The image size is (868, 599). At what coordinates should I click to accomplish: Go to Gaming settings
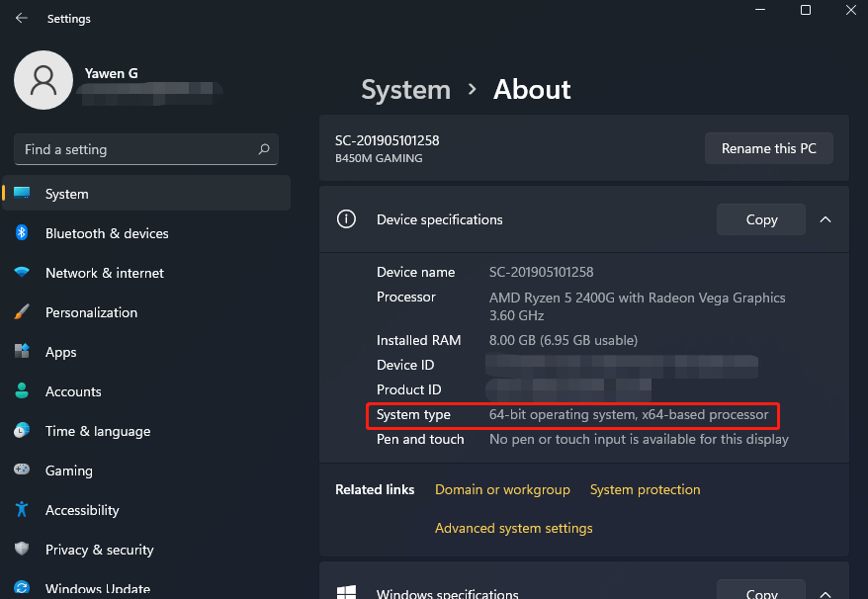(146, 471)
